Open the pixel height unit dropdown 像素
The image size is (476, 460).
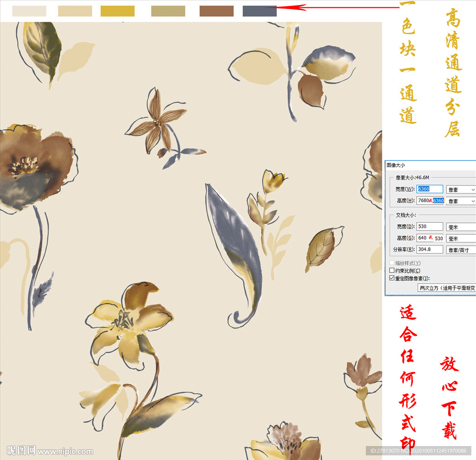click(461, 201)
